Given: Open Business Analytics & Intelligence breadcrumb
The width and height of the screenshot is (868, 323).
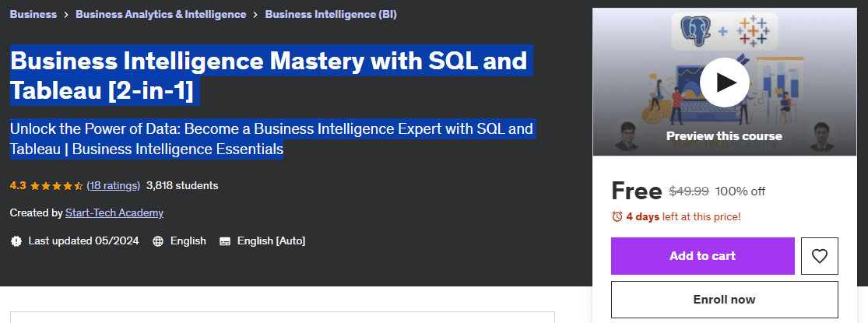Looking at the screenshot, I should pyautogui.click(x=160, y=14).
